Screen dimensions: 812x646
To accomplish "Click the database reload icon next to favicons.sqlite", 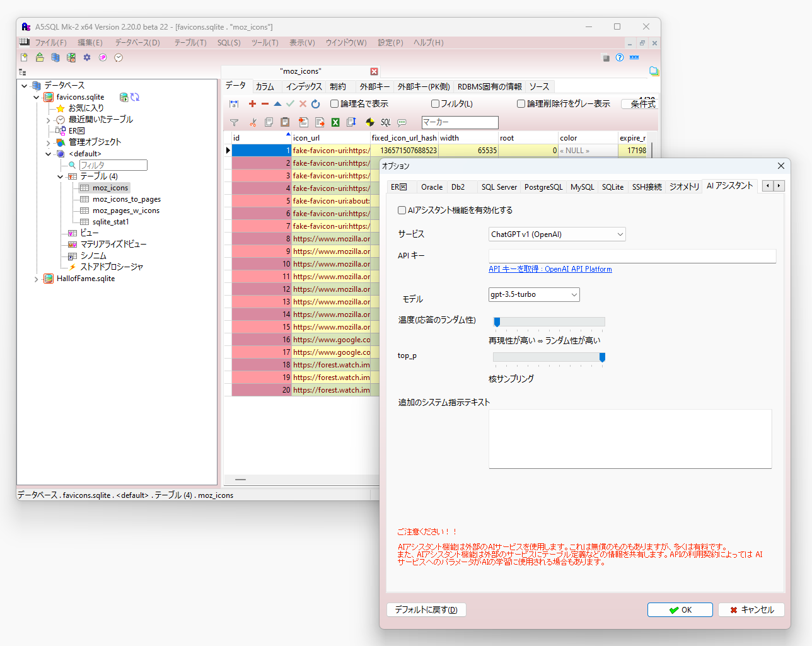I will tap(135, 96).
